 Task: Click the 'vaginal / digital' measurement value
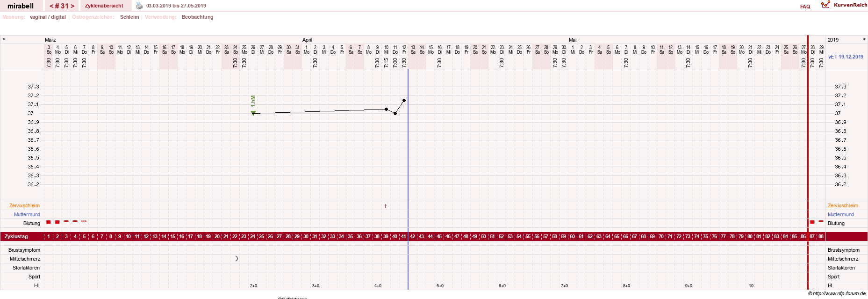48,17
